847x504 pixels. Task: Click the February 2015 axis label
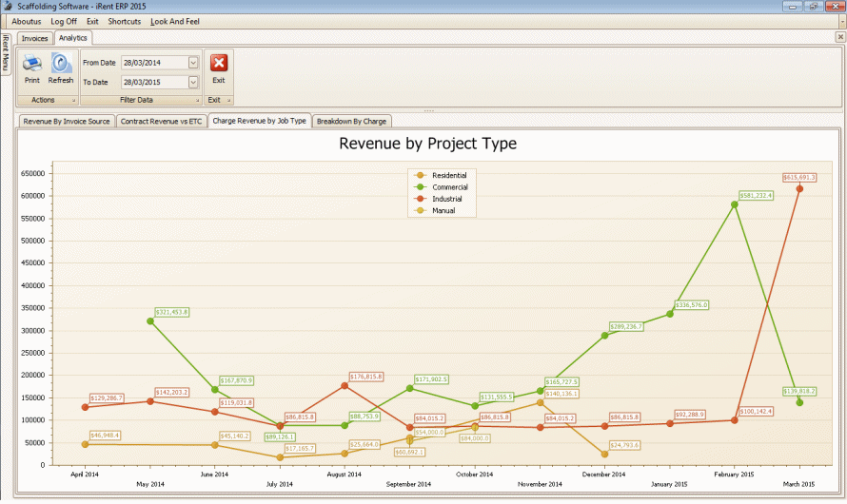pyautogui.click(x=734, y=475)
